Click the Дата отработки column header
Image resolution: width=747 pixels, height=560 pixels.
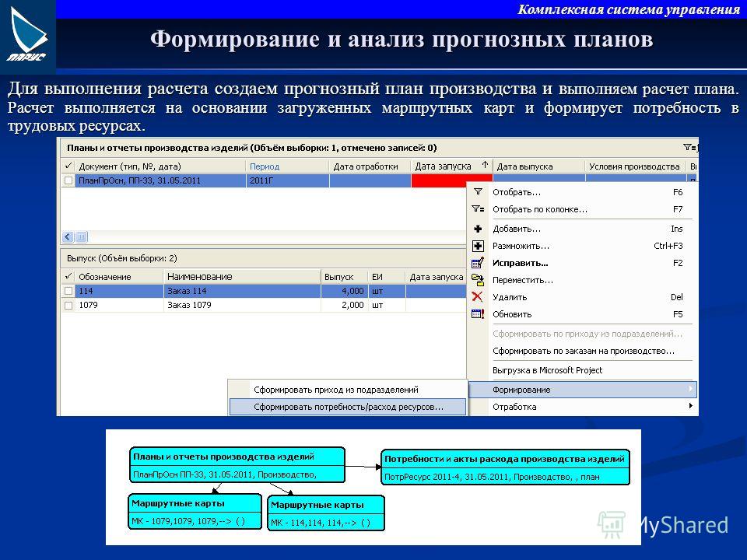pyautogui.click(x=370, y=166)
